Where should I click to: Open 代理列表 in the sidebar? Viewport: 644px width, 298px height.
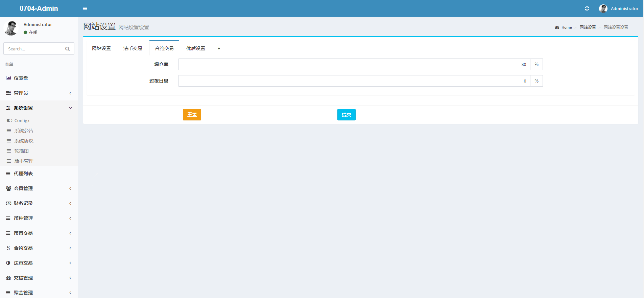(23, 174)
